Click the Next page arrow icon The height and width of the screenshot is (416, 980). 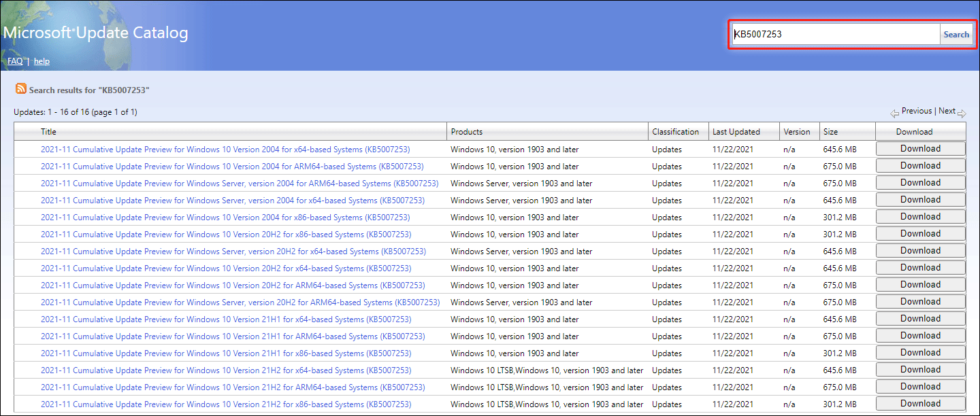962,114
